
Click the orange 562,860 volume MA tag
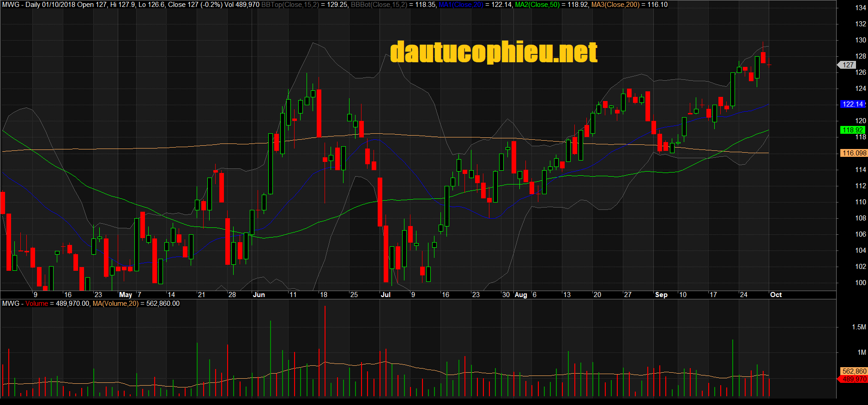tap(854, 371)
